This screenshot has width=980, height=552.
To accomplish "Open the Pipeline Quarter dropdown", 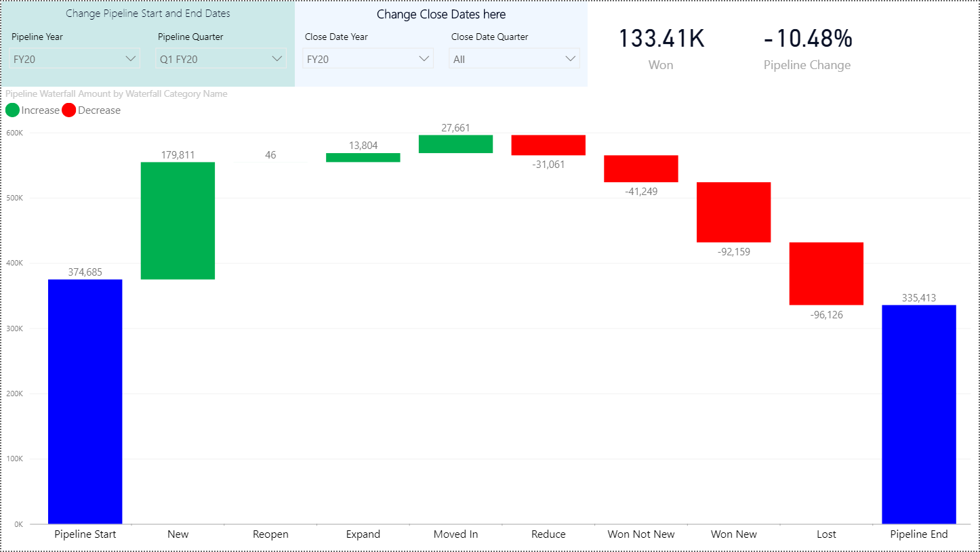I will pyautogui.click(x=220, y=59).
